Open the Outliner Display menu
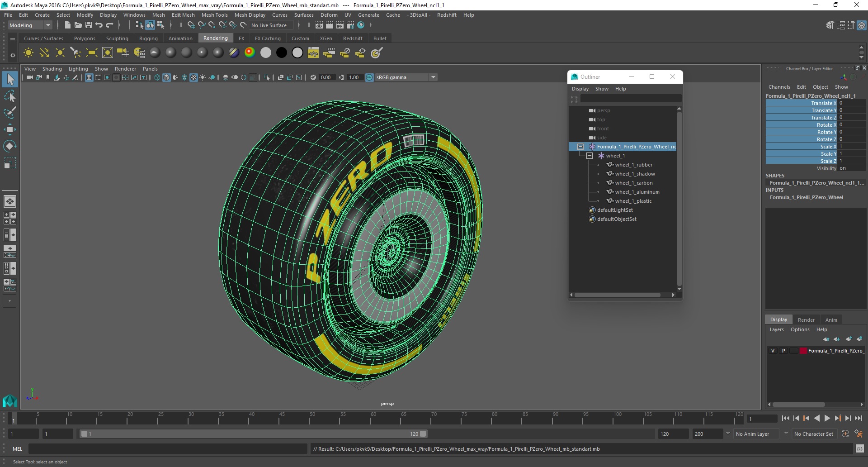This screenshot has width=868, height=467. (x=580, y=89)
